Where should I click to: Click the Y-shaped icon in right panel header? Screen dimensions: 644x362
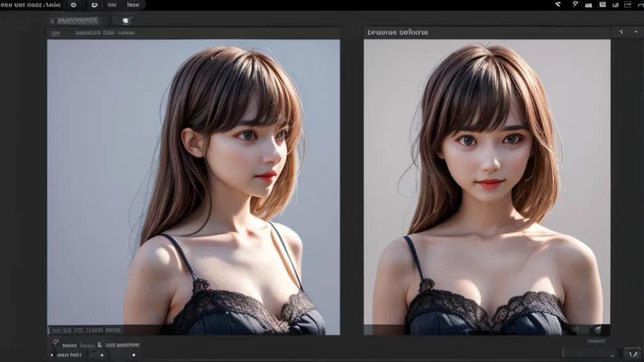[x=621, y=32]
